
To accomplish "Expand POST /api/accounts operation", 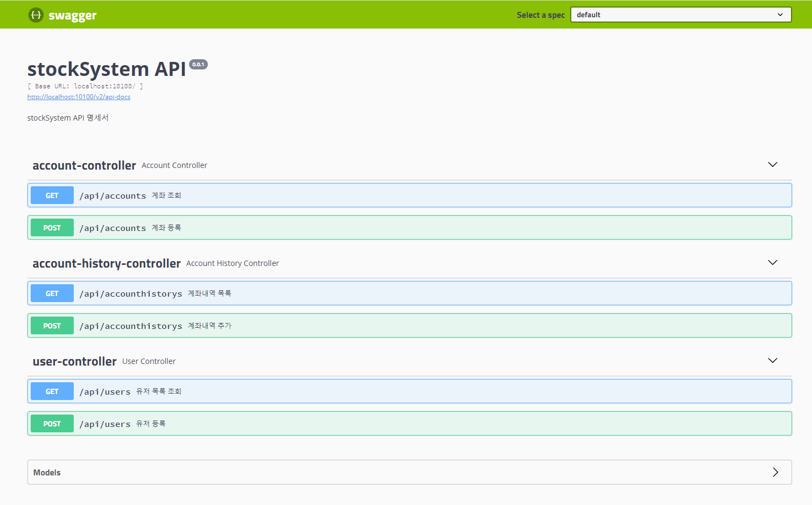I will (x=409, y=228).
